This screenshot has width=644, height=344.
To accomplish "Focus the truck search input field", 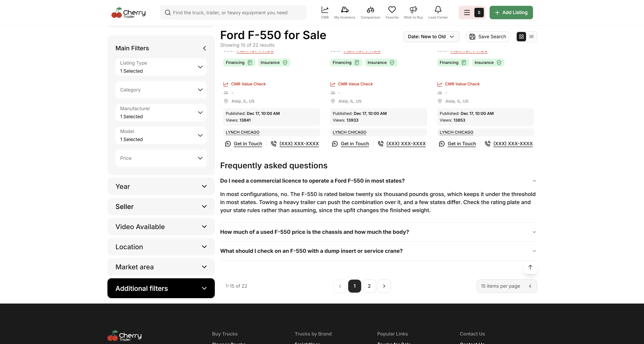I will (233, 13).
